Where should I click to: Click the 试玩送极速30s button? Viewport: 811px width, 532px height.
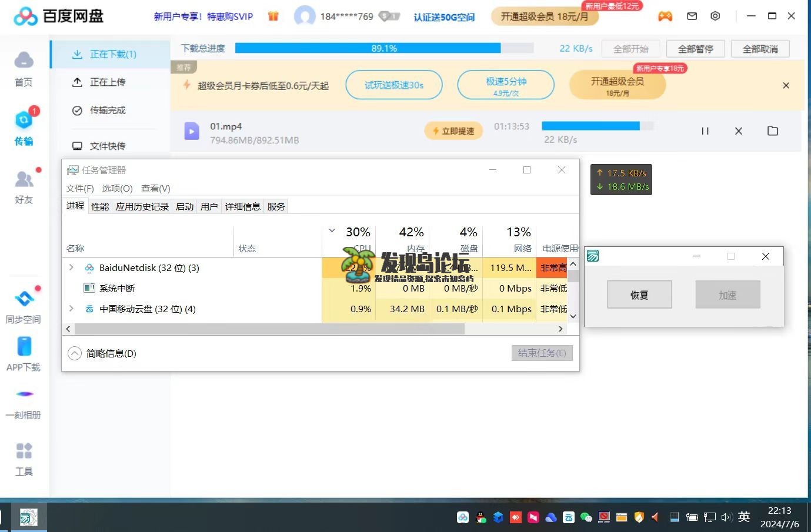(x=394, y=85)
